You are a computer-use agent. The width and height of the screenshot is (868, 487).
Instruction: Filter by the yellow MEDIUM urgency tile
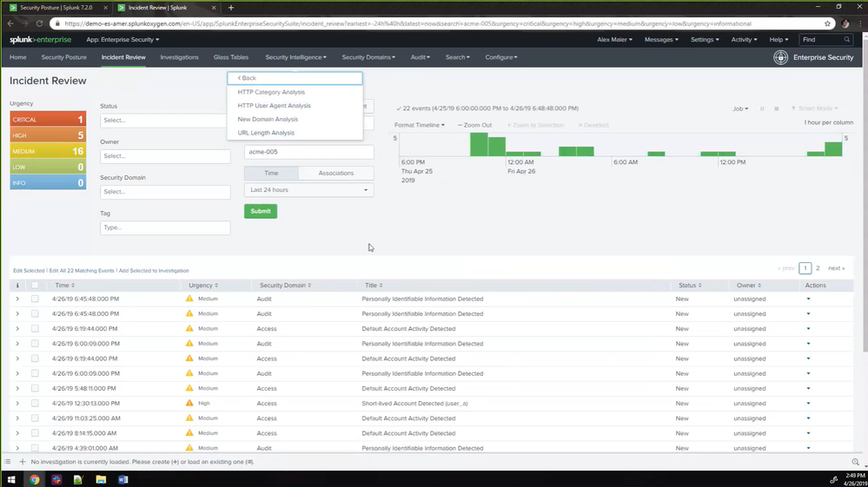coord(48,151)
